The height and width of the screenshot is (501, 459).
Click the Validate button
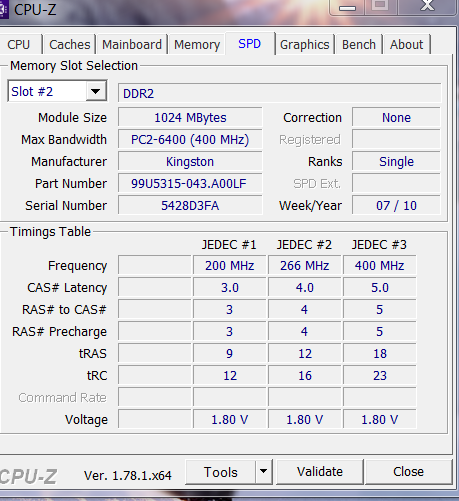320,472
